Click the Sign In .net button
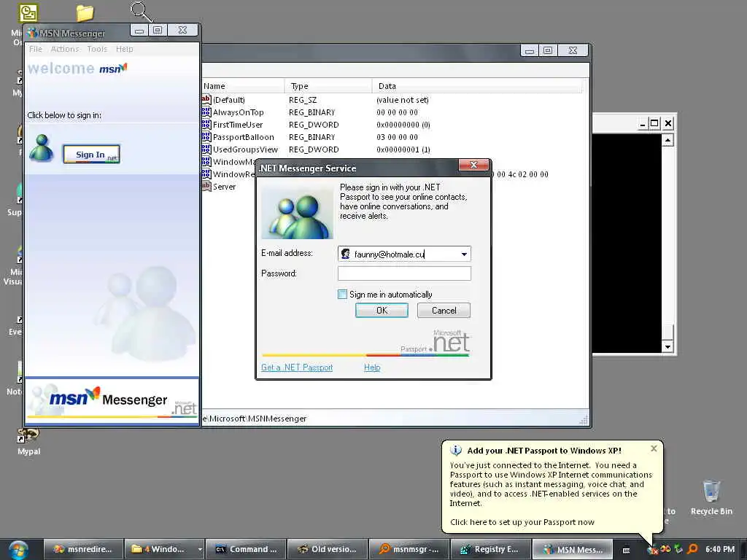 (91, 155)
